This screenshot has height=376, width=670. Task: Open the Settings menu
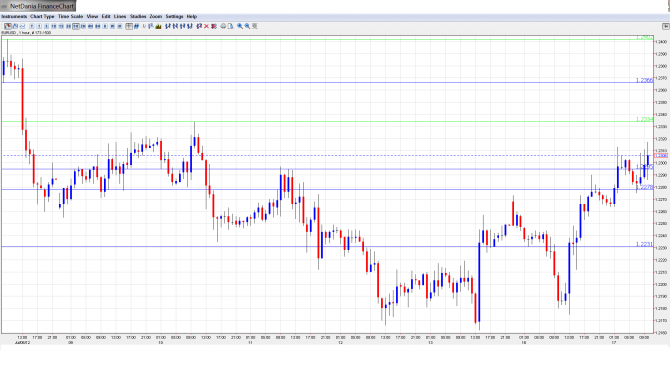(x=174, y=16)
